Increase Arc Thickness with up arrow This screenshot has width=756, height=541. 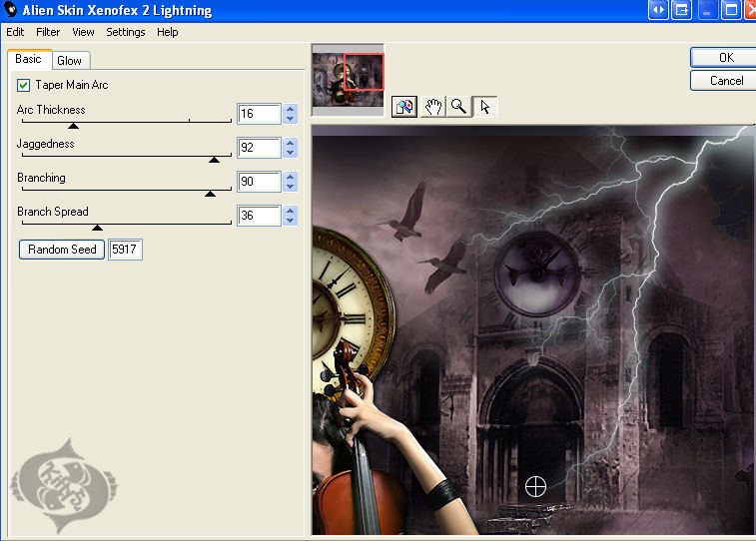pos(290,109)
